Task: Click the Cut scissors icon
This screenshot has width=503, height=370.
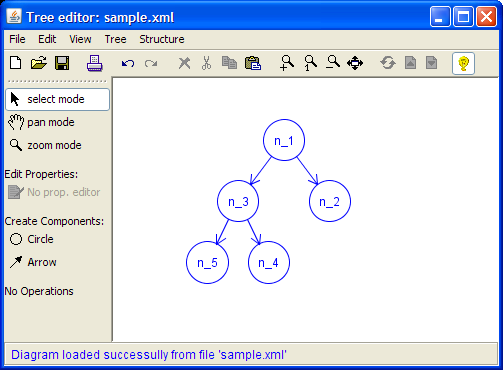Action: pos(207,63)
